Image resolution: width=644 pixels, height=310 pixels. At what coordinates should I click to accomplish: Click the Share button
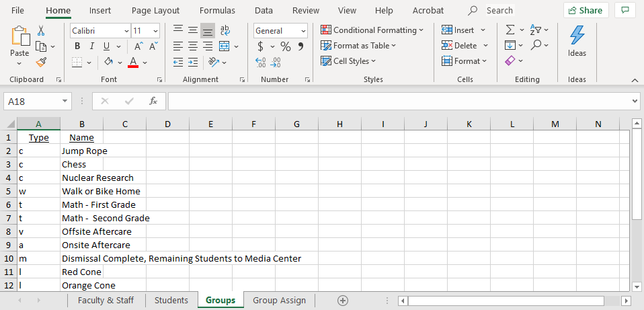pyautogui.click(x=586, y=10)
